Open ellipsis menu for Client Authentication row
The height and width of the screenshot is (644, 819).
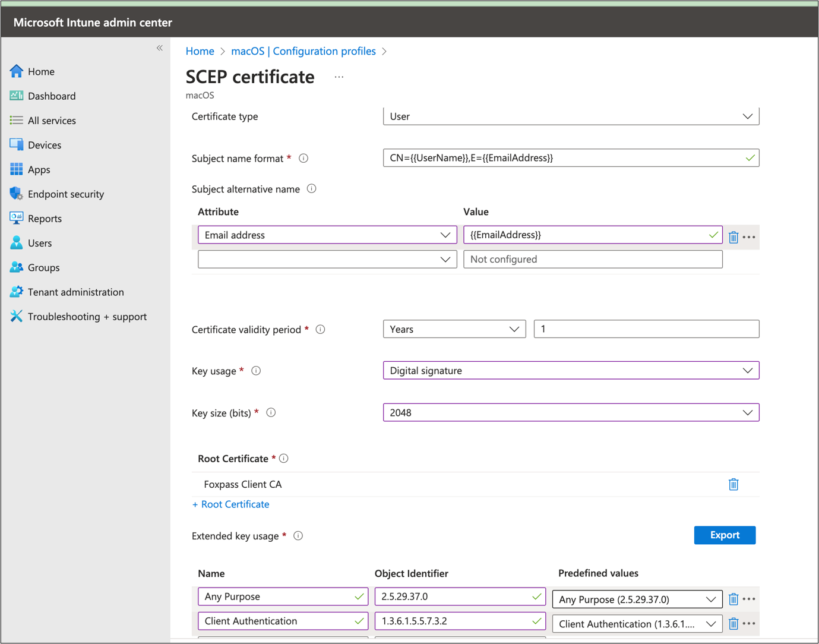pyautogui.click(x=749, y=623)
